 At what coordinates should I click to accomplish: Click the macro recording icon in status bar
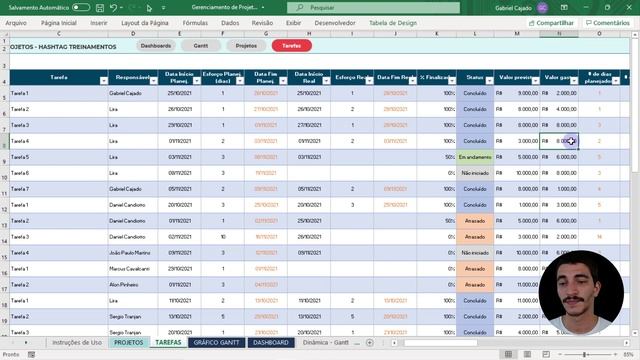pyautogui.click(x=31, y=354)
